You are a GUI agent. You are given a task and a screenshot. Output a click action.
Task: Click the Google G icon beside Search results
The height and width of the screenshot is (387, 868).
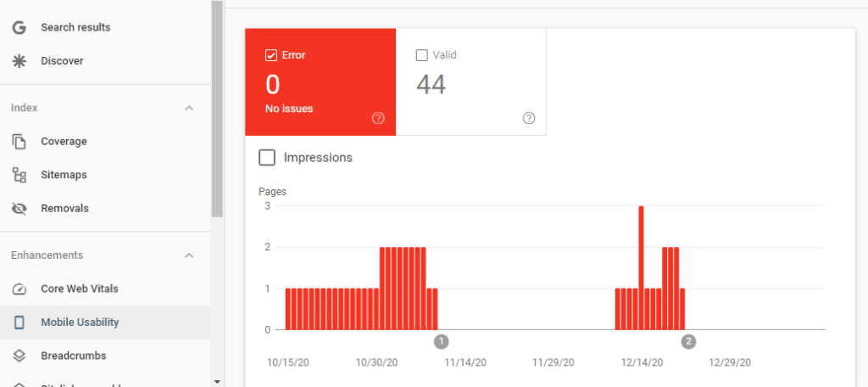19,28
